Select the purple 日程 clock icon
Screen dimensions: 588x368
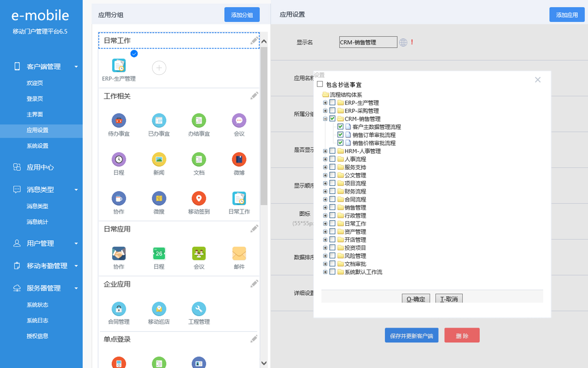coord(119,159)
